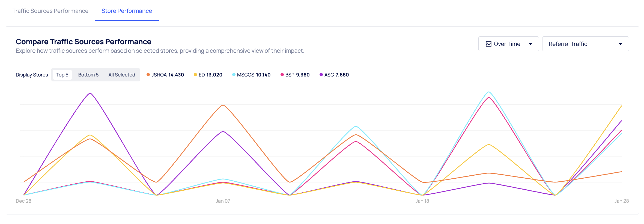
Task: Click the ASC purple peak on chart
Action: click(x=90, y=93)
